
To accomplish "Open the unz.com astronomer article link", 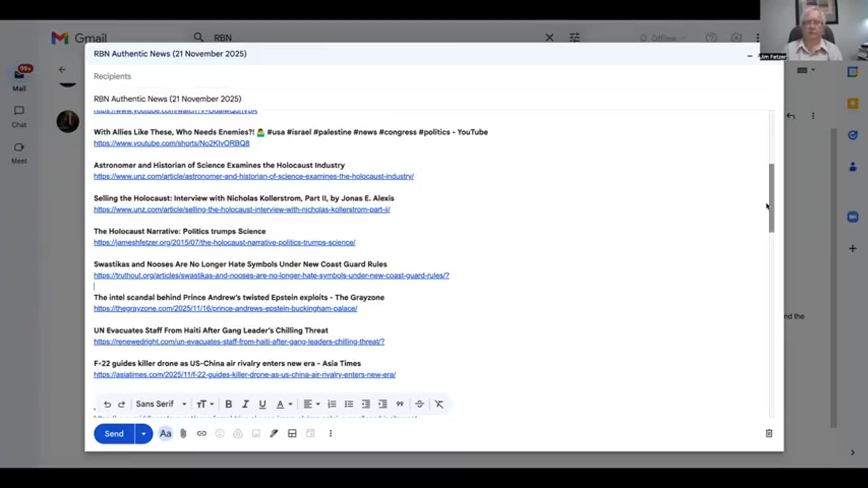I will [x=254, y=176].
